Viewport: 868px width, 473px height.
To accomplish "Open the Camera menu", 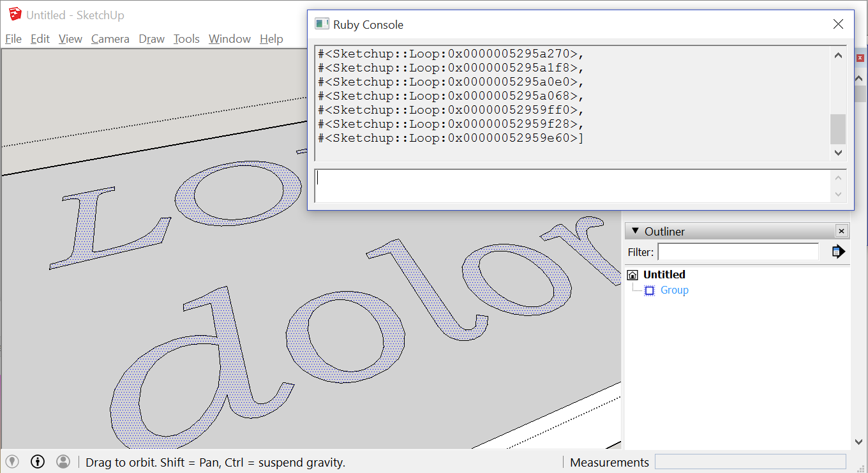I will [x=110, y=39].
